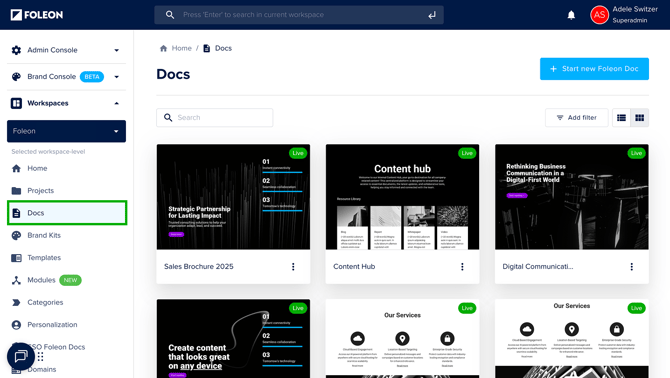This screenshot has height=378, width=670.
Task: Switch to grid view
Action: (640, 118)
